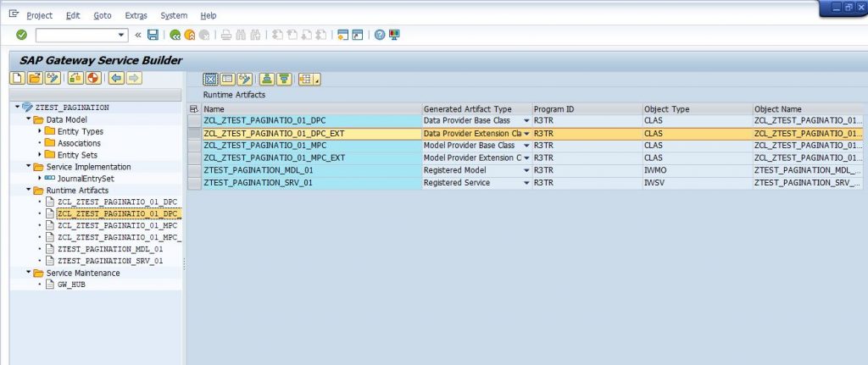Click the green Enter checkmark icon
Screen dimensions: 868x365
point(21,35)
